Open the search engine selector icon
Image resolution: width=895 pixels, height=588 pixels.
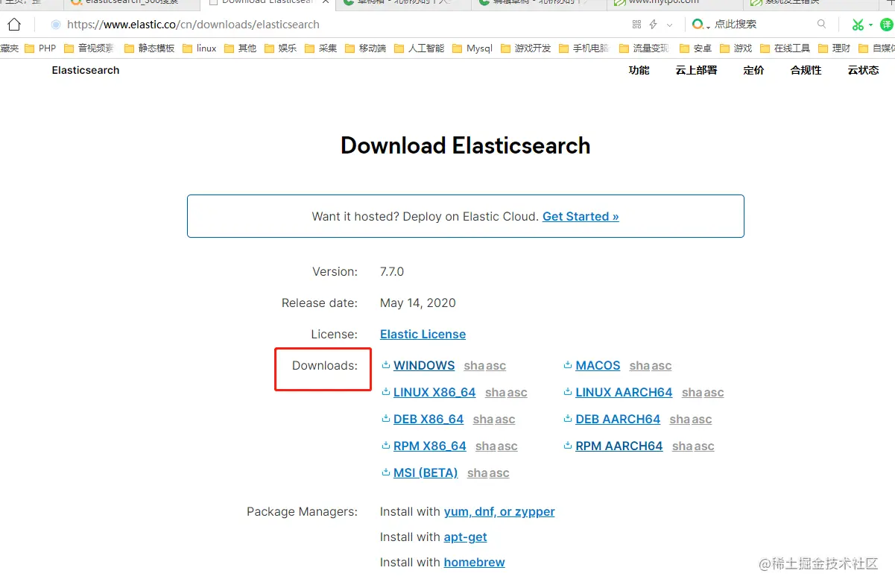click(700, 25)
